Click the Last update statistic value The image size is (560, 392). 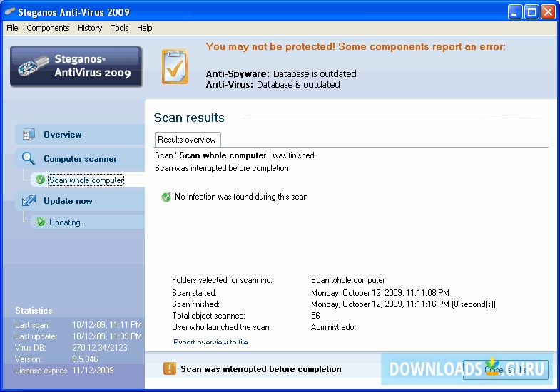point(107,336)
